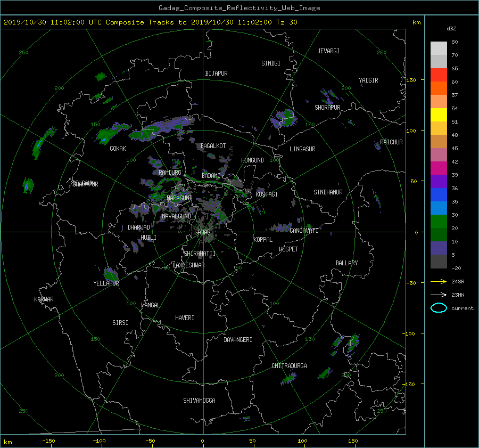Click the -150 tick on bottom axis
The image size is (479, 448).
(x=49, y=441)
